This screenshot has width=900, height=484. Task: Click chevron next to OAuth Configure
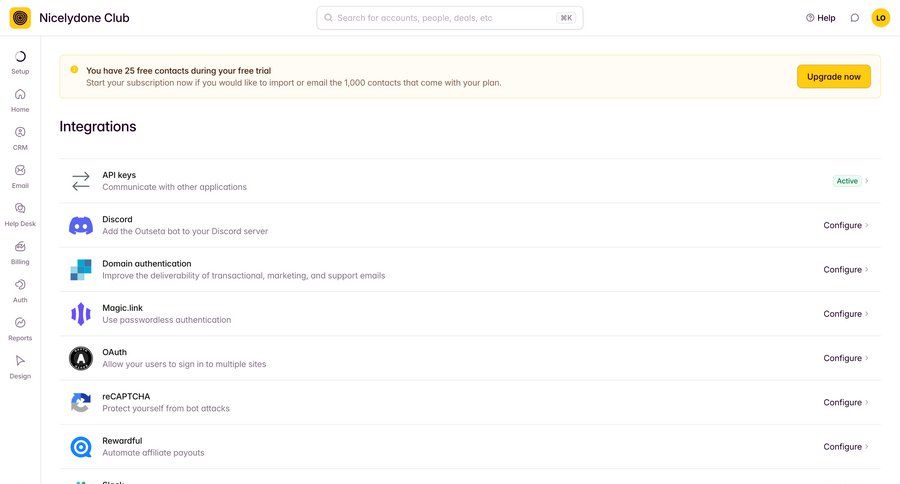[867, 358]
